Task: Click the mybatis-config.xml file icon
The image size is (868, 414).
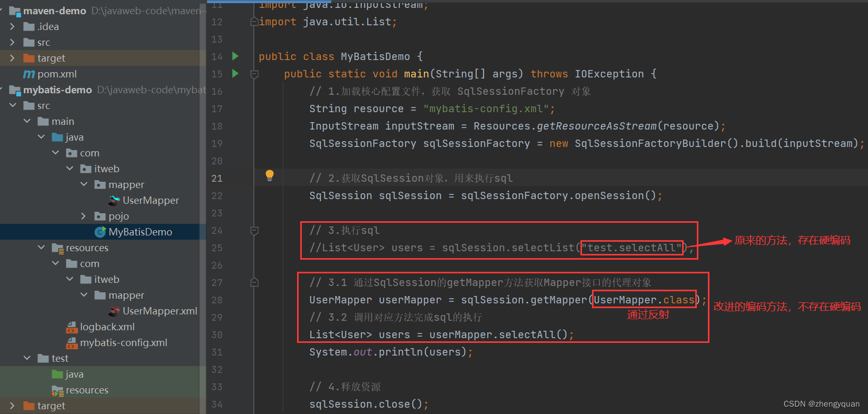Action: click(72, 343)
